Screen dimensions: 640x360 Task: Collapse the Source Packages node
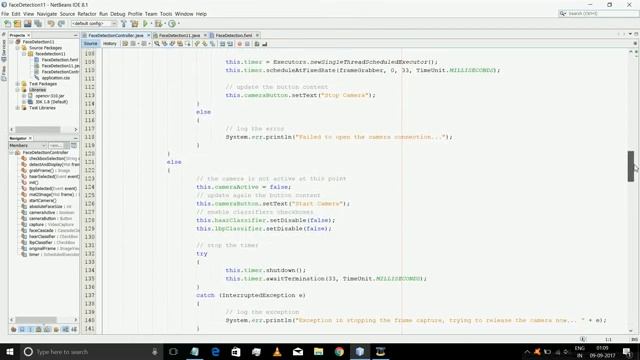(x=18, y=48)
